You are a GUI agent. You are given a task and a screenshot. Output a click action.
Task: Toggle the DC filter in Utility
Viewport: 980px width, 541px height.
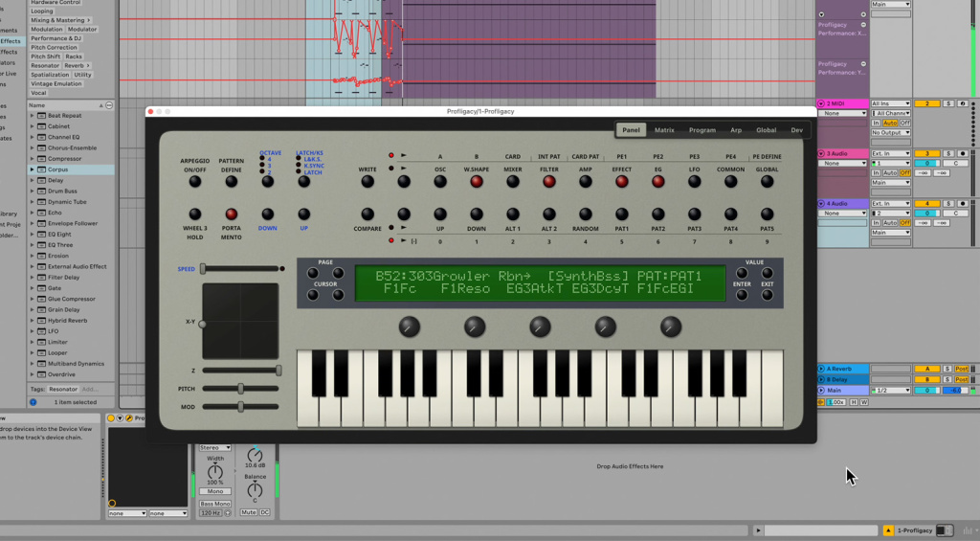point(265,513)
